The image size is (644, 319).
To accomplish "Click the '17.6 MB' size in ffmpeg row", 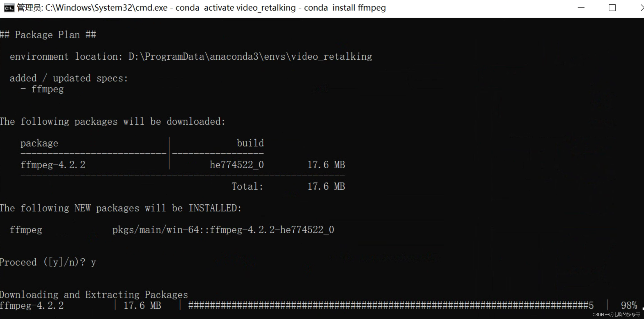I will [326, 165].
